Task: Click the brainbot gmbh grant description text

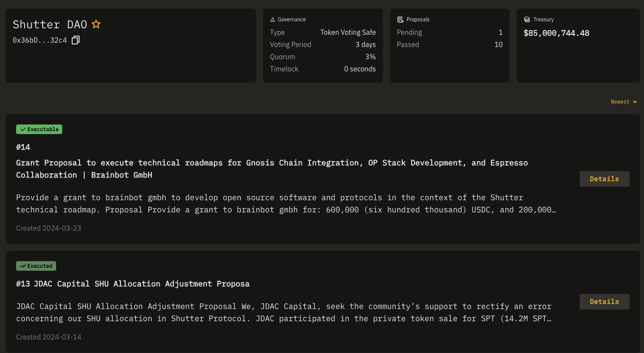Action: point(286,204)
